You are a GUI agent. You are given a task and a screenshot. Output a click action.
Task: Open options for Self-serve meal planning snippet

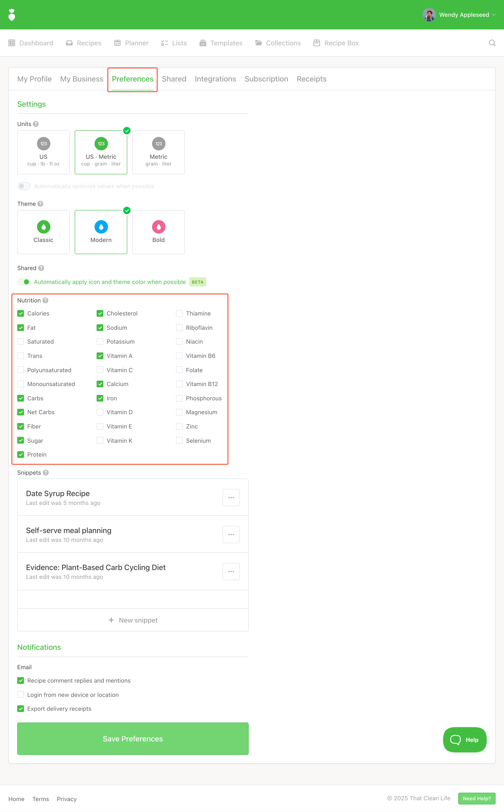(x=231, y=535)
